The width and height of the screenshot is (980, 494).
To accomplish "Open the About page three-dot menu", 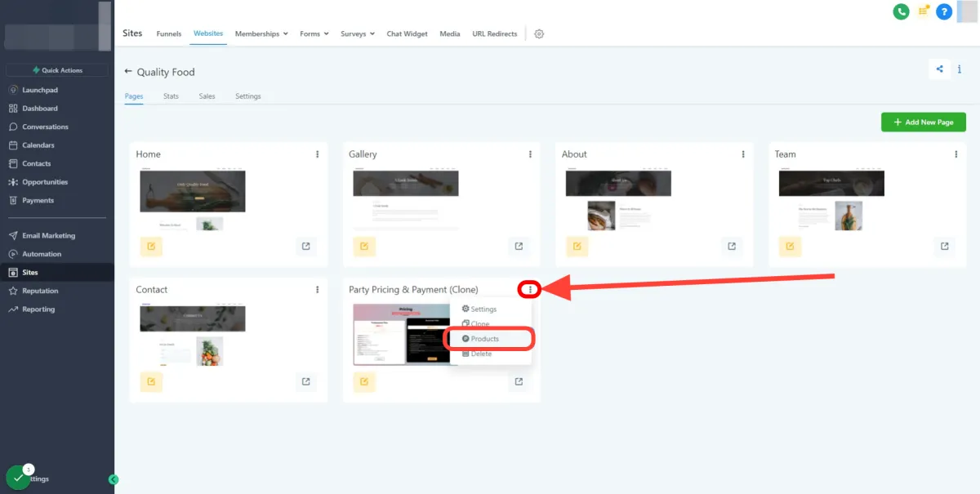I will click(x=743, y=154).
